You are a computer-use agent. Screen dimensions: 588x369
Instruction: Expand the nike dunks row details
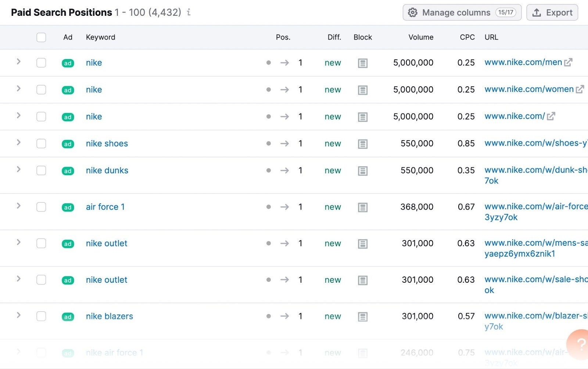[18, 170]
